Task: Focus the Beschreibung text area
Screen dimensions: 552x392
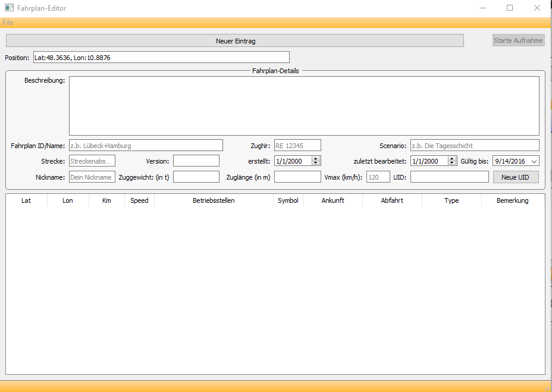Action: (304, 106)
